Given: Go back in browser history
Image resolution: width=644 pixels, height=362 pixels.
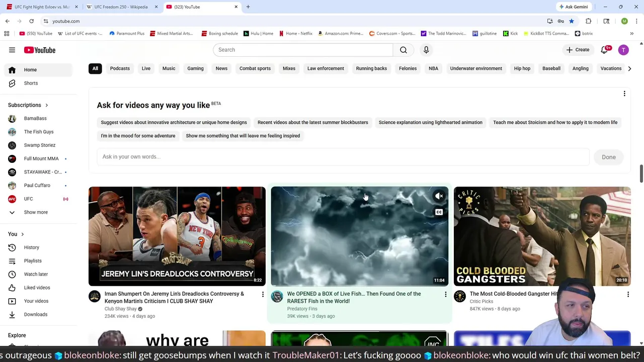Looking at the screenshot, I should pyautogui.click(x=7, y=21).
